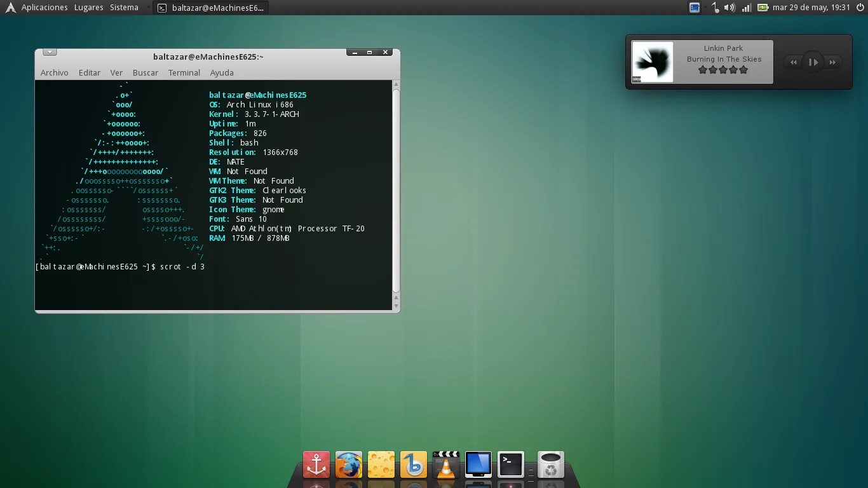Launch Firefox from the dock
Screen dimensions: 868x488
tap(348, 464)
